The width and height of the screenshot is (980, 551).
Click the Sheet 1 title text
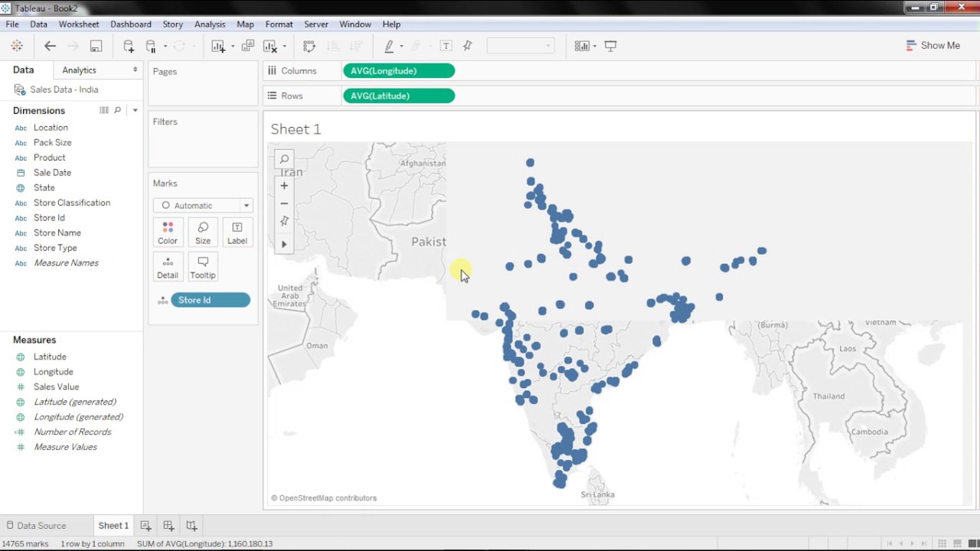296,129
